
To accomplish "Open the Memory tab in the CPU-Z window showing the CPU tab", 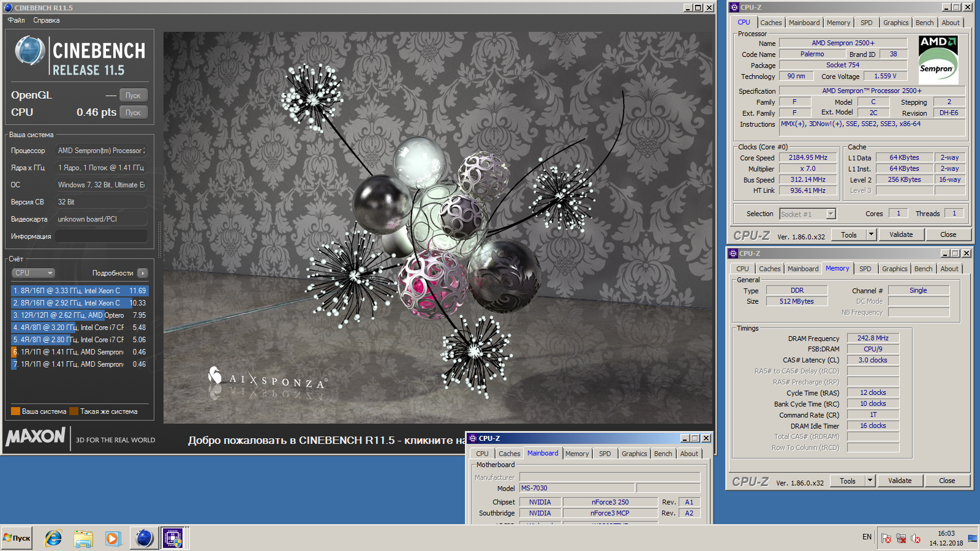I will 838,23.
